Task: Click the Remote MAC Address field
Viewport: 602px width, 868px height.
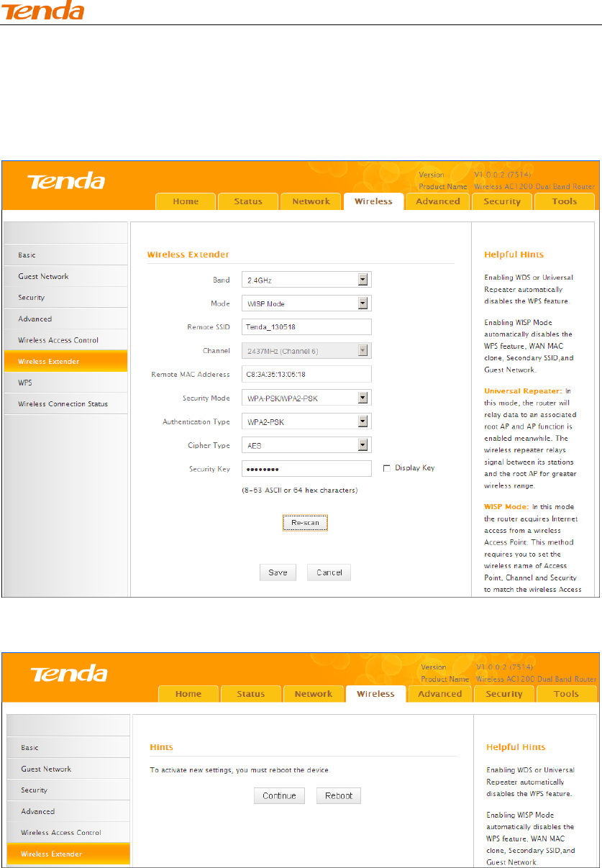Action: tap(306, 374)
